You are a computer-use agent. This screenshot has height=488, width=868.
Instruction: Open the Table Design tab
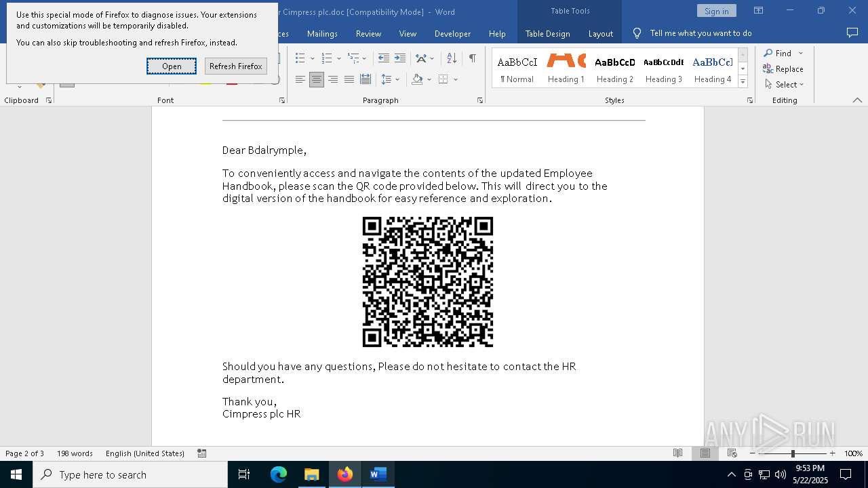(547, 33)
